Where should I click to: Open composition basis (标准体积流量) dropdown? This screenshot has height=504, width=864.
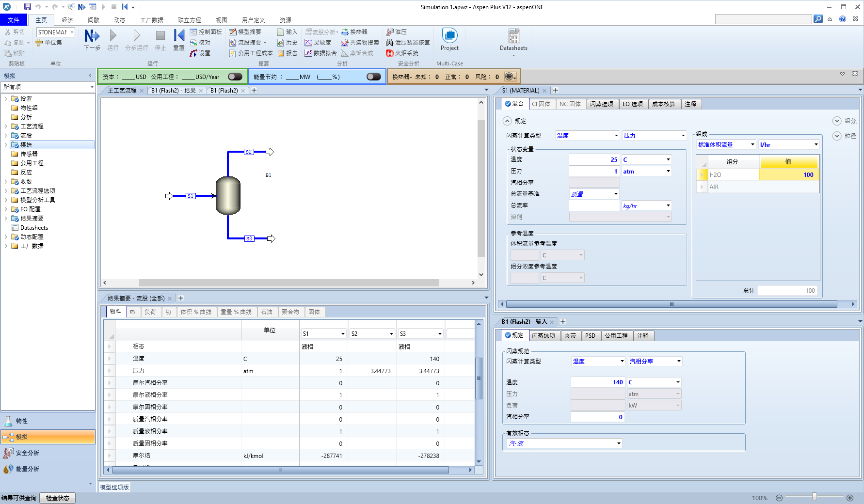coord(752,144)
